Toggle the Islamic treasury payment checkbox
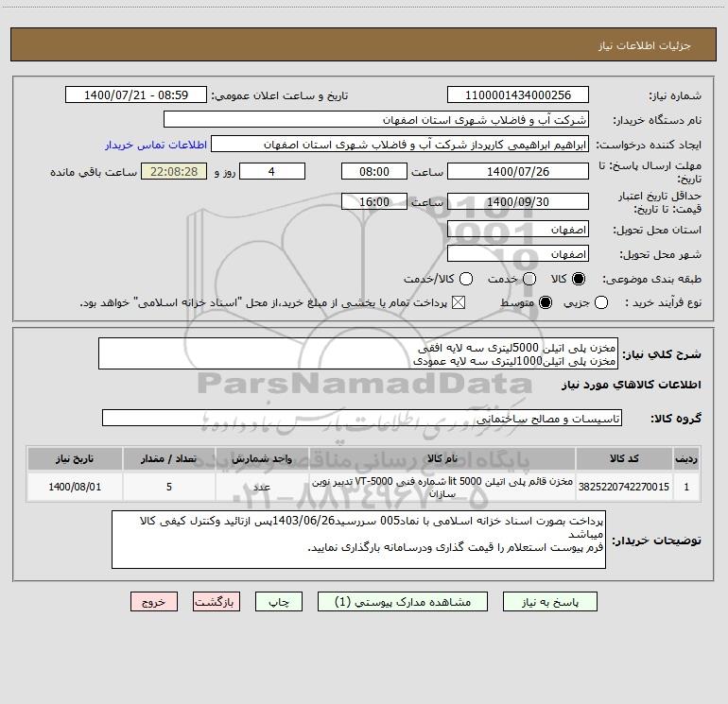Screen dimensions: 728x704 coord(459,302)
